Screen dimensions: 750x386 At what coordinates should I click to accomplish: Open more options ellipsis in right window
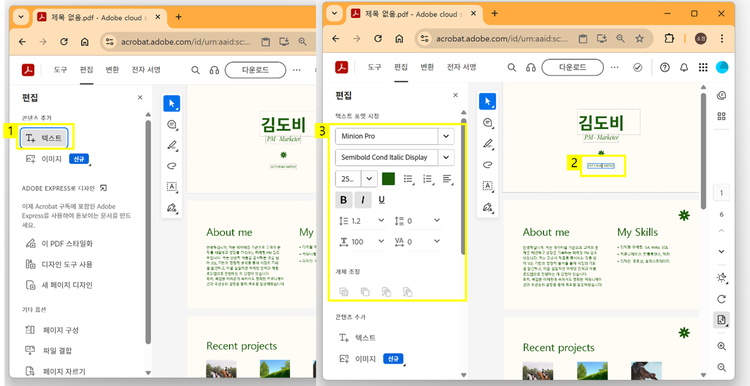(615, 67)
